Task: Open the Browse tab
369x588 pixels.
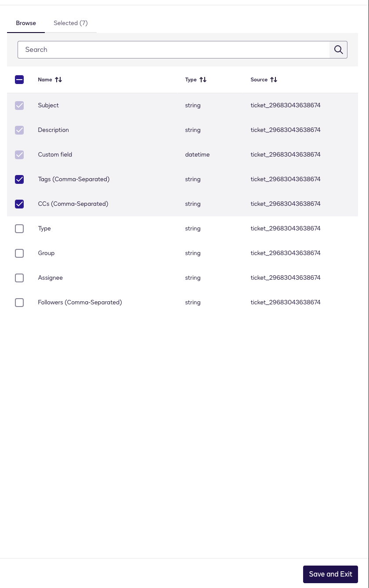Action: (26, 23)
